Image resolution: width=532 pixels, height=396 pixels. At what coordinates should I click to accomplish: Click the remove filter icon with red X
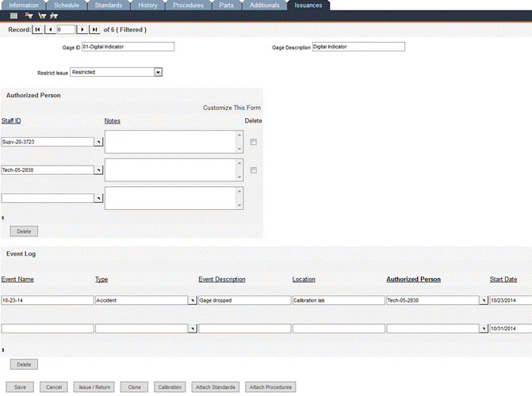pyautogui.click(x=29, y=15)
